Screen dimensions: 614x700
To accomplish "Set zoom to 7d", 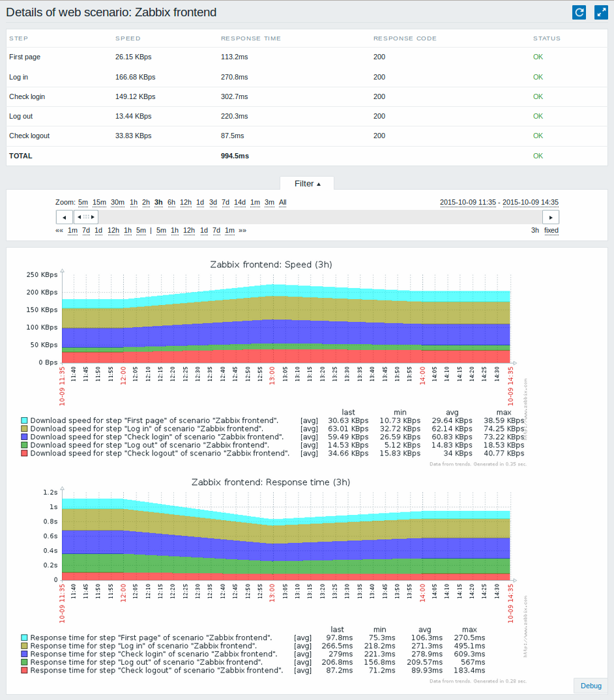I will click(226, 202).
